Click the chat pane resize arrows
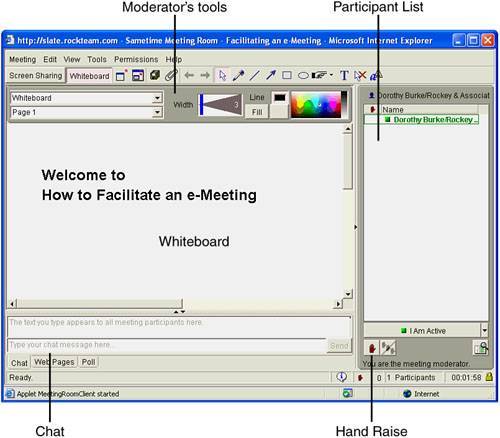500x438 pixels. [179, 312]
